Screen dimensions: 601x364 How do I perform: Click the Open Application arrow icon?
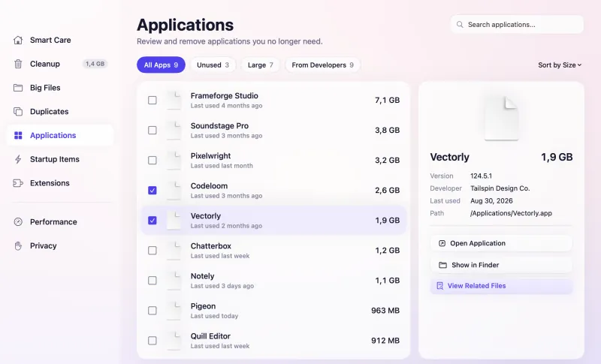tap(442, 243)
